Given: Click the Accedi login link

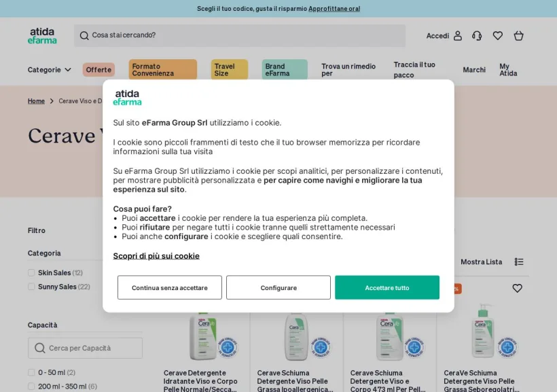Looking at the screenshot, I should [x=437, y=35].
